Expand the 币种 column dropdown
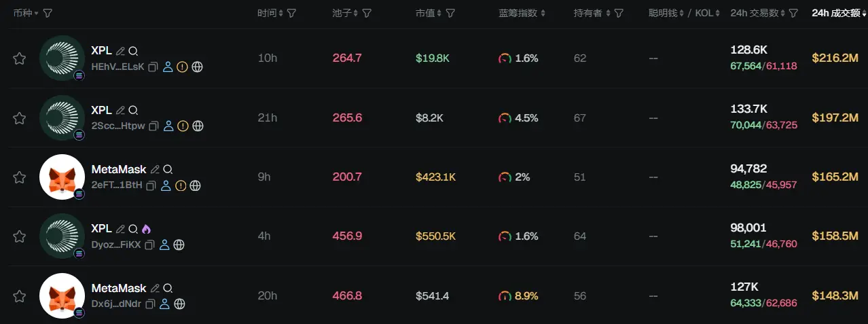This screenshot has width=868, height=324. [x=36, y=13]
